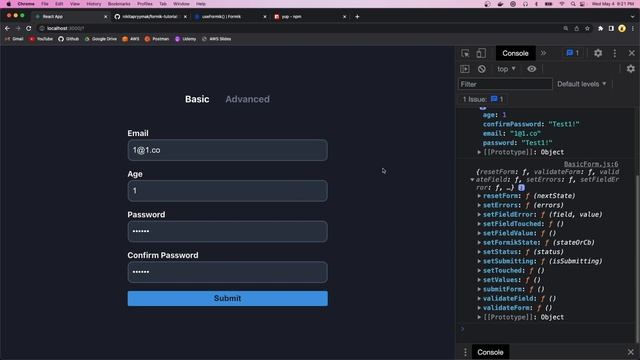This screenshot has height=360, width=640.
Task: Close the DevTools panel
Action: (632, 53)
